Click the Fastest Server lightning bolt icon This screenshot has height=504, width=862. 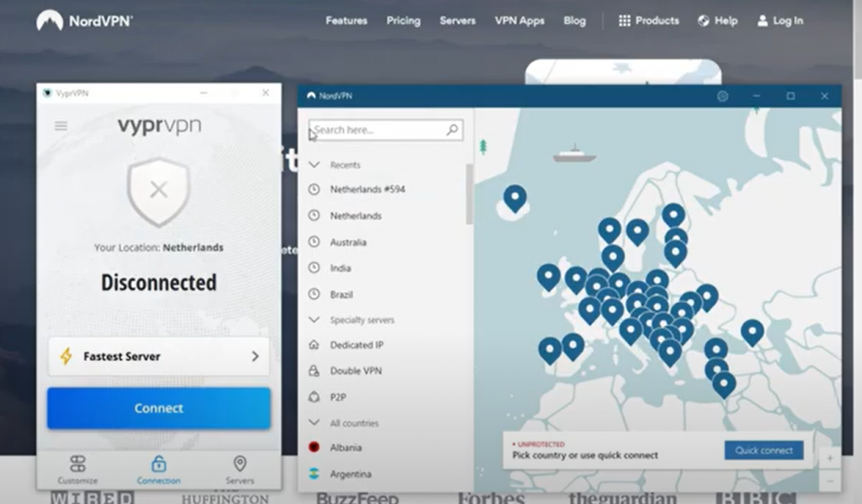click(x=66, y=356)
